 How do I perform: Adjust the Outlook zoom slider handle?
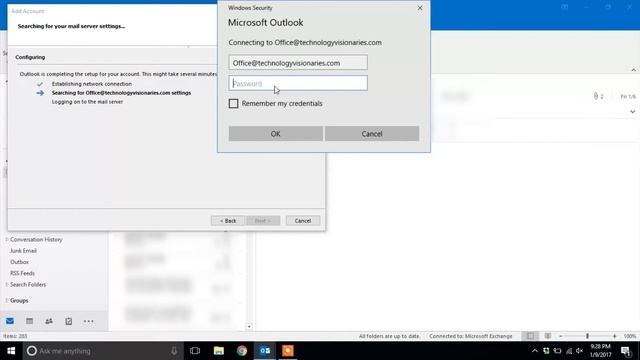point(587,336)
